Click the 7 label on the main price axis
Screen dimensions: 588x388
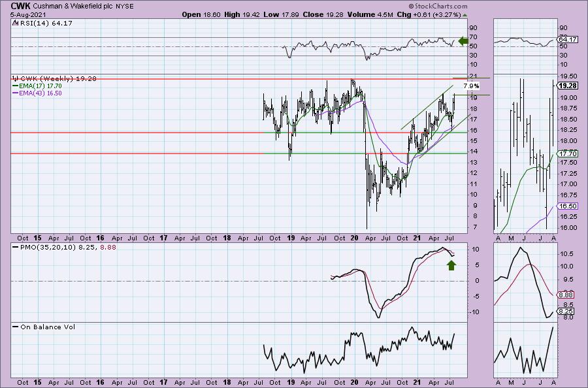[x=475, y=227]
